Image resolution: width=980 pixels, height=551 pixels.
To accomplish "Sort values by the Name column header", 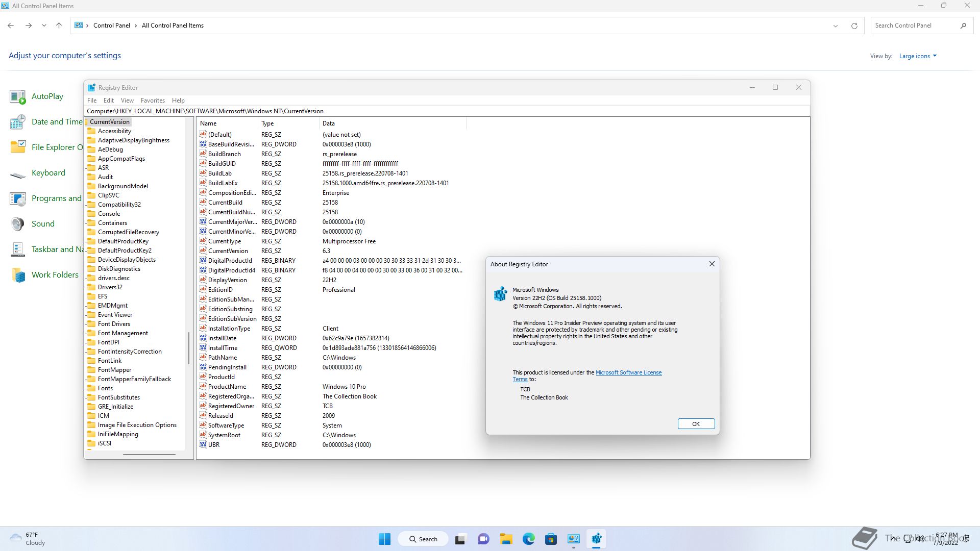I will (227, 123).
